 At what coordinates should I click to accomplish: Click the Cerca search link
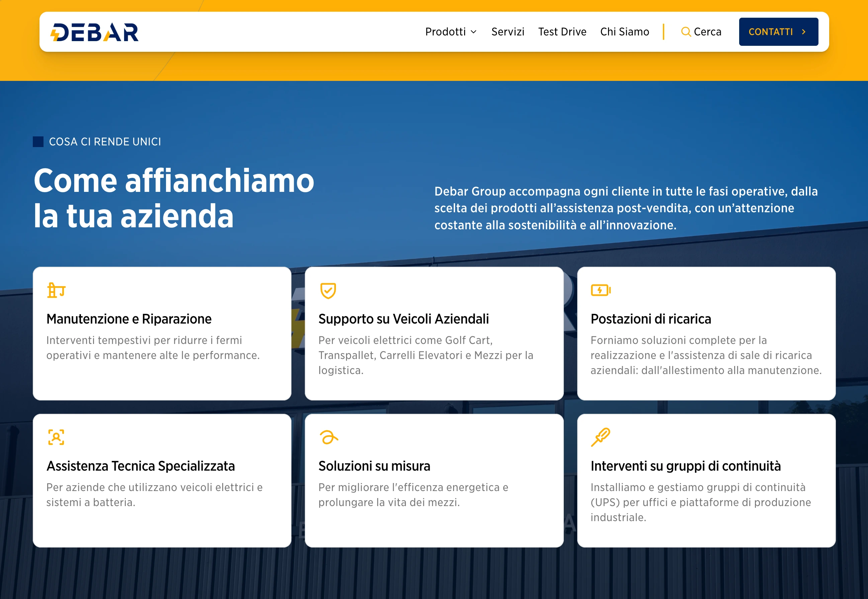(x=707, y=32)
